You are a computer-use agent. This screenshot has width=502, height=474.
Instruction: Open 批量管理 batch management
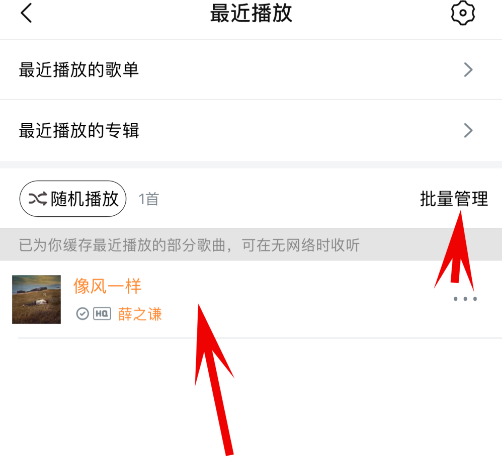pos(454,199)
